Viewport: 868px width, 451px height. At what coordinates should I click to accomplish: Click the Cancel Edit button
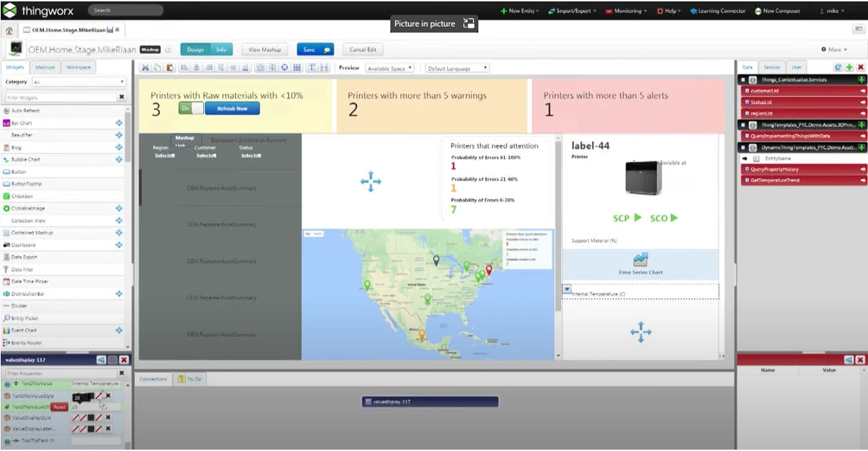click(x=362, y=49)
